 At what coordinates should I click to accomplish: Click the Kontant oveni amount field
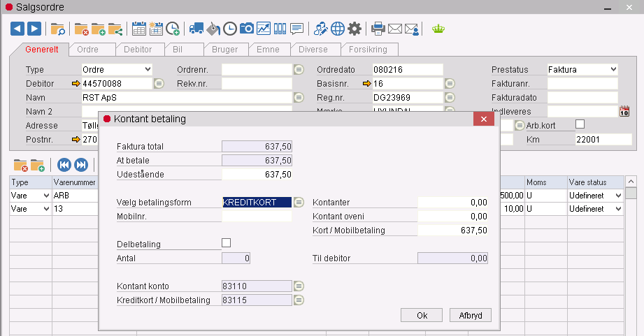(x=453, y=217)
